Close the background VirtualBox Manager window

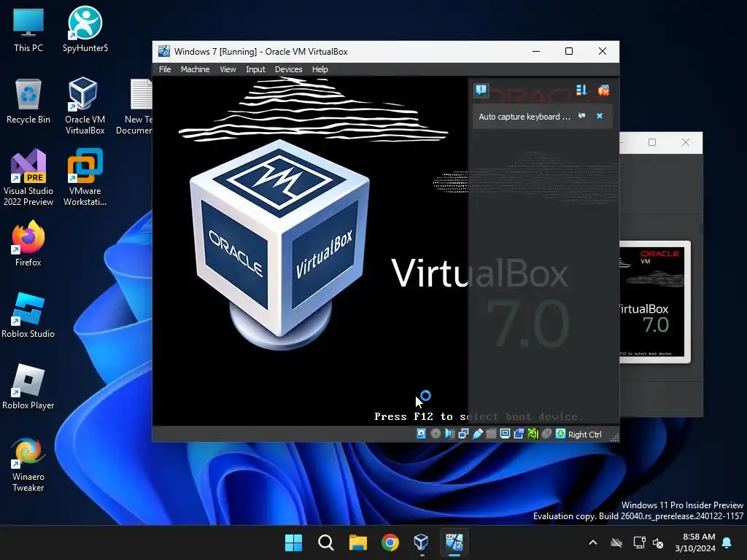coord(686,142)
